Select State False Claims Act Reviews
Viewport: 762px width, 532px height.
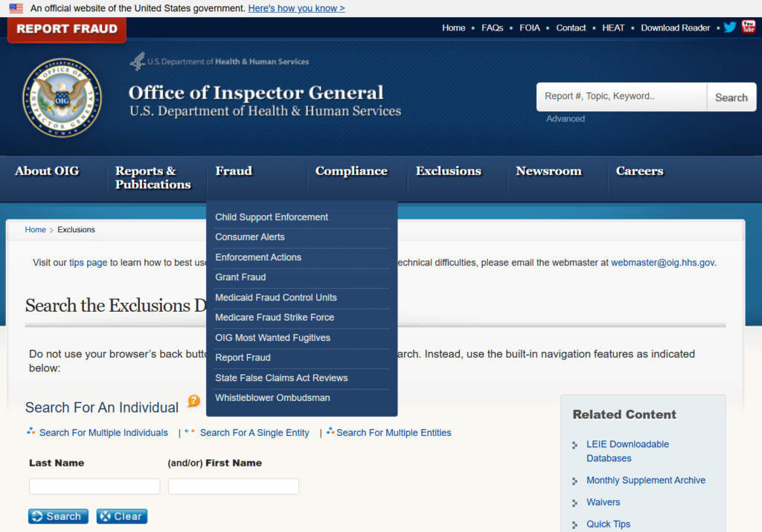[281, 378]
